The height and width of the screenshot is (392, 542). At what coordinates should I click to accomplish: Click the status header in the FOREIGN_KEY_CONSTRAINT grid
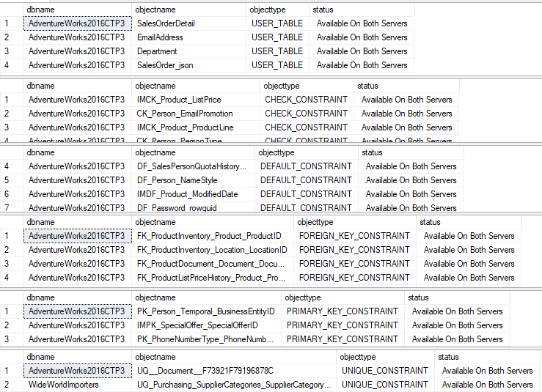(469, 222)
